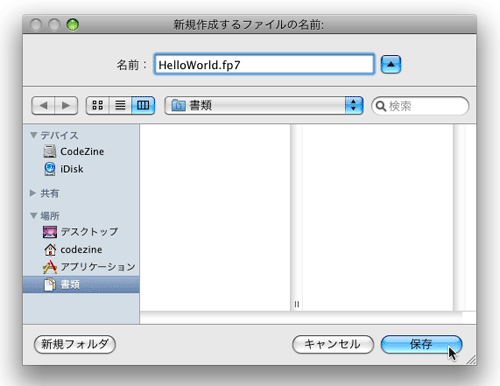
Task: Select iDisk in sidebar
Action: click(x=81, y=169)
